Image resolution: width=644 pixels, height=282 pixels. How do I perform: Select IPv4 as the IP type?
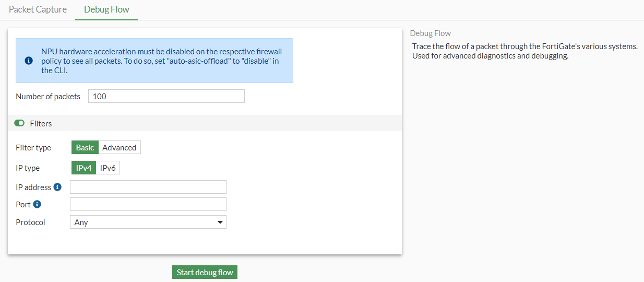pos(84,168)
